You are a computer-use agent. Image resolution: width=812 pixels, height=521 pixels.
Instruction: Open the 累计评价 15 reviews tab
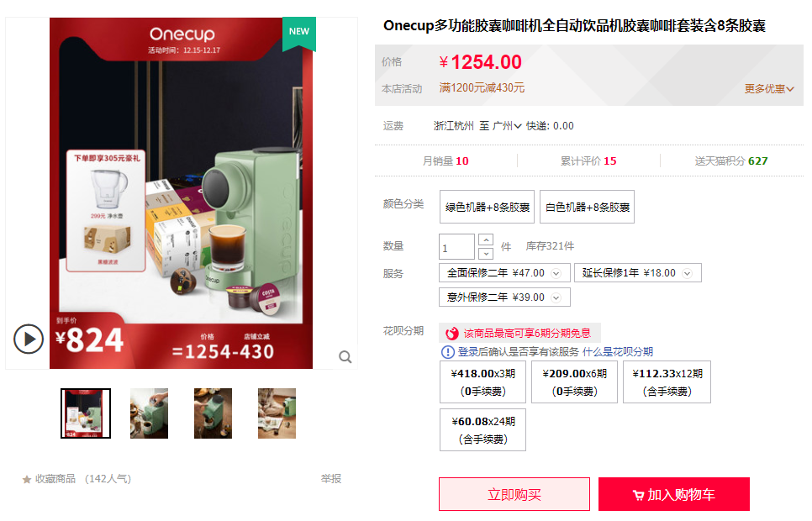(x=588, y=161)
